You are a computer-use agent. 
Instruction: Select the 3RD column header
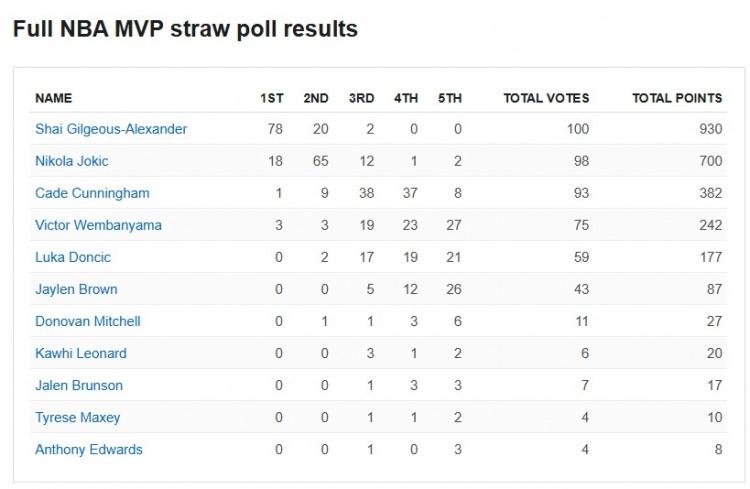click(361, 98)
